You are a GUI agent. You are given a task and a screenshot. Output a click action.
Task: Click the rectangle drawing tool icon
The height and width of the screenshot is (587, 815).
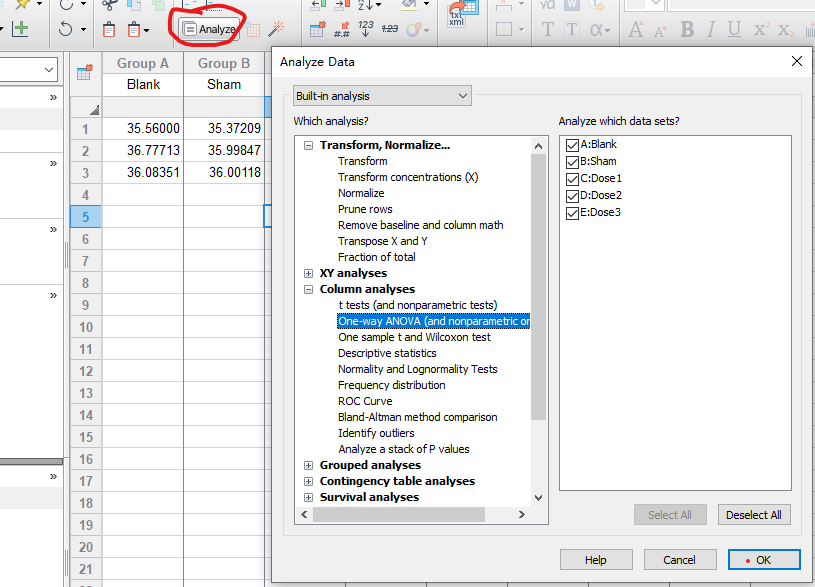click(x=504, y=29)
